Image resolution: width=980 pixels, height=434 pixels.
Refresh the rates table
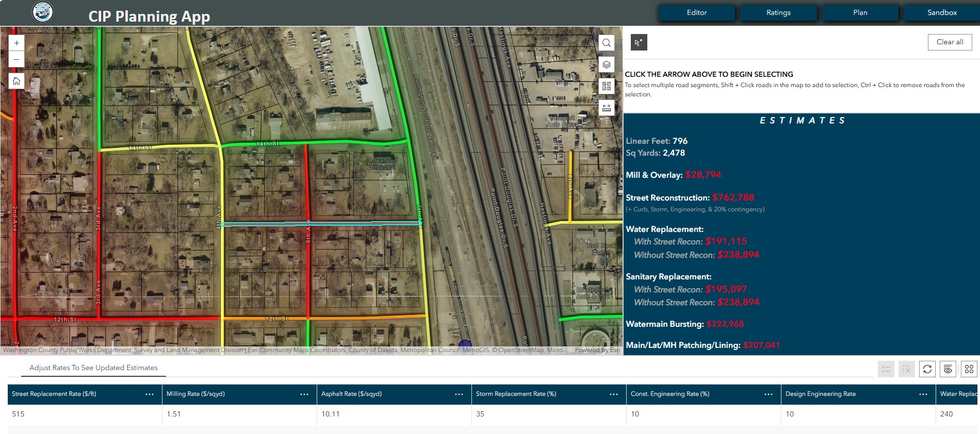click(x=927, y=369)
